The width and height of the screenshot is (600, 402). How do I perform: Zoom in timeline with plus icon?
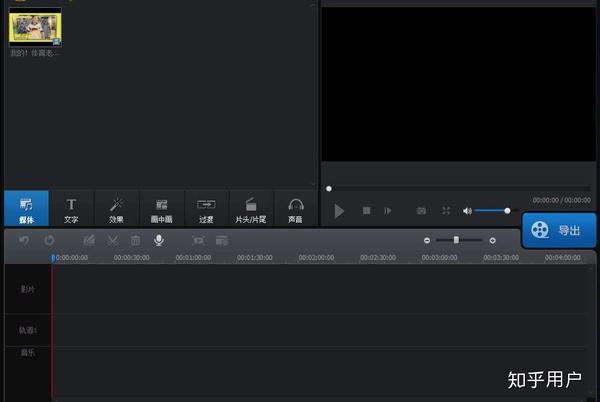(x=492, y=241)
